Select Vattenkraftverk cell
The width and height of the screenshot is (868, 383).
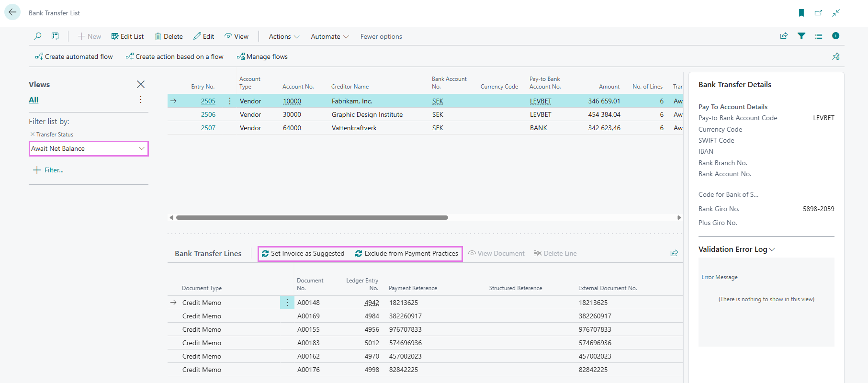coord(354,128)
